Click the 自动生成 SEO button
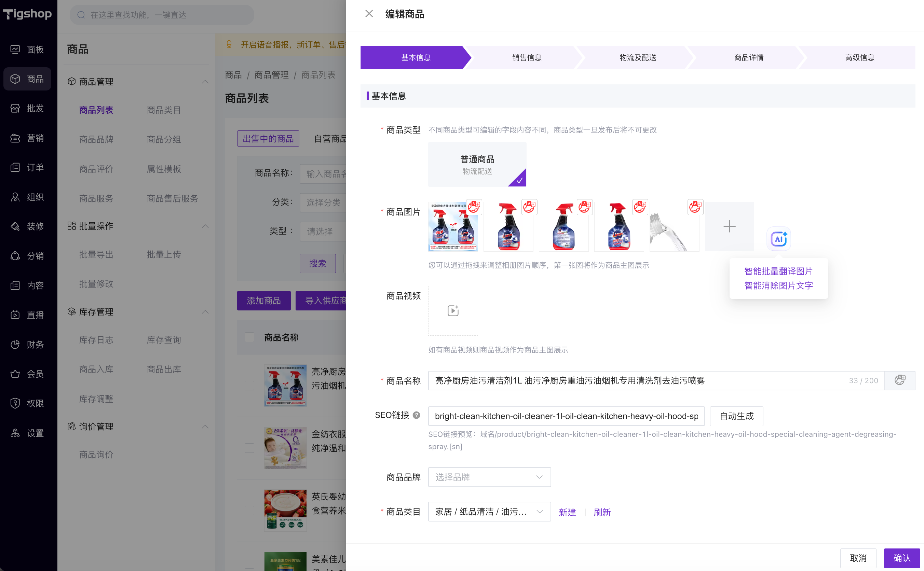This screenshot has width=924, height=571. pyautogui.click(x=736, y=416)
